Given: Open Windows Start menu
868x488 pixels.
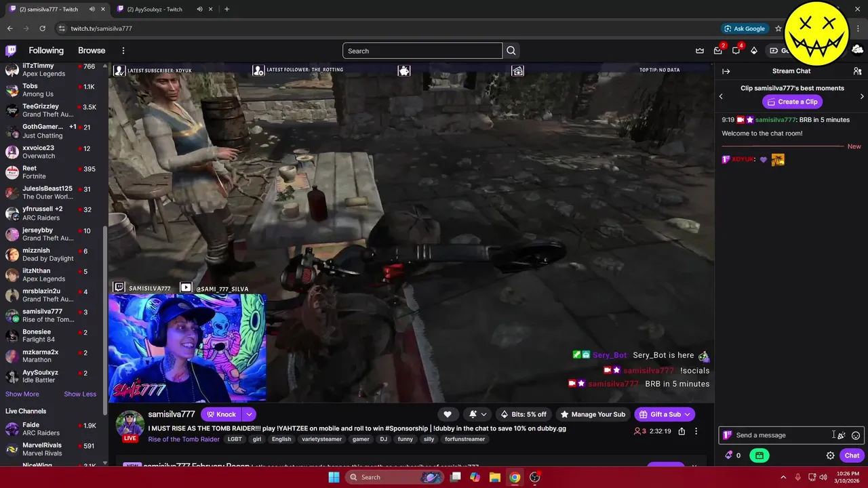Looking at the screenshot, I should pyautogui.click(x=334, y=477).
